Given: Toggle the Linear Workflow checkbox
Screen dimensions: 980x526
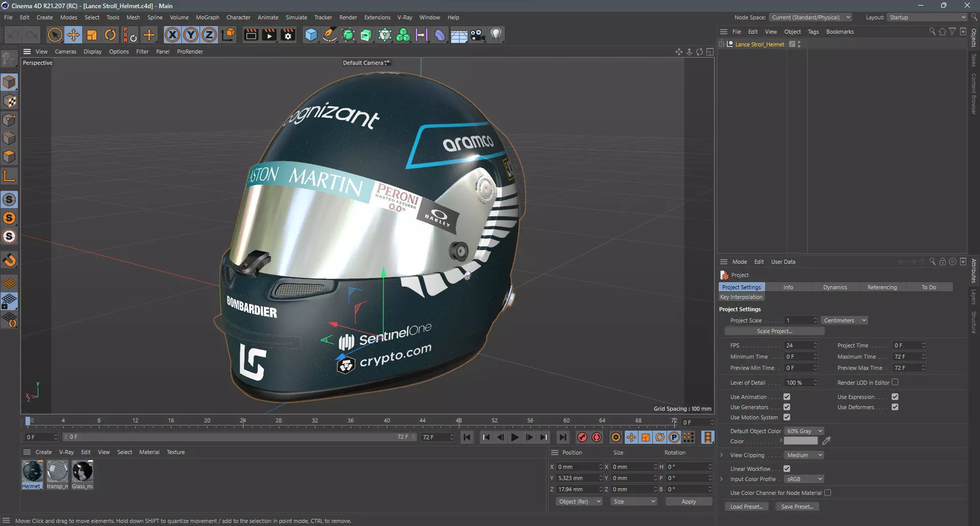Looking at the screenshot, I should (787, 469).
